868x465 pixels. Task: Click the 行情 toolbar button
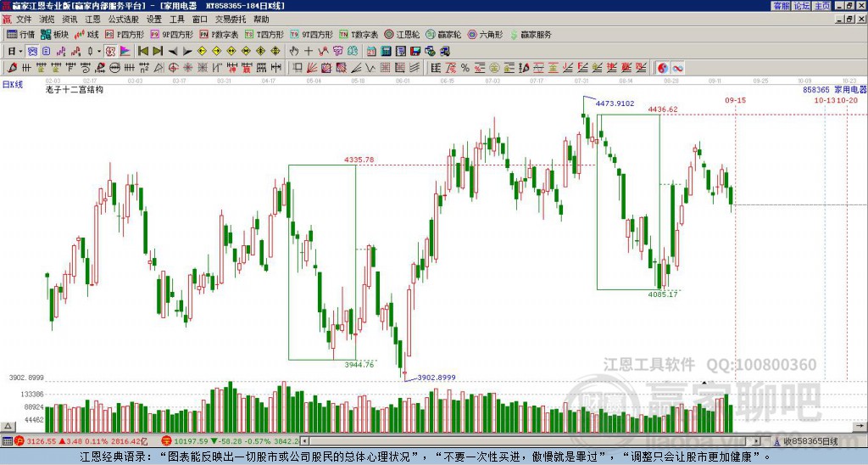(20, 34)
